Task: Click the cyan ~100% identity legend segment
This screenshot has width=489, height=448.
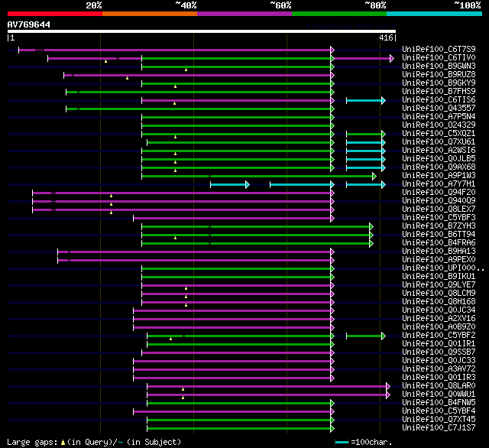Action: [434, 14]
